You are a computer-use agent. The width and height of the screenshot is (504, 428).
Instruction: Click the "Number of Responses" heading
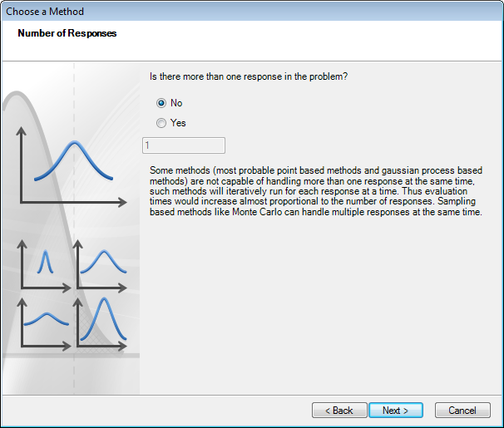67,33
